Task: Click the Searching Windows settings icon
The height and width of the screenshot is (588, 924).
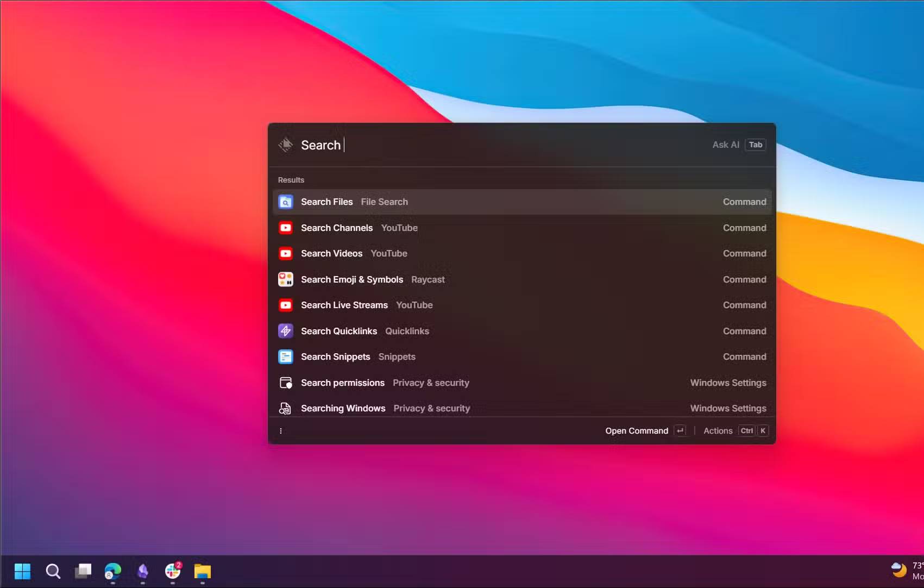Action: tap(285, 408)
